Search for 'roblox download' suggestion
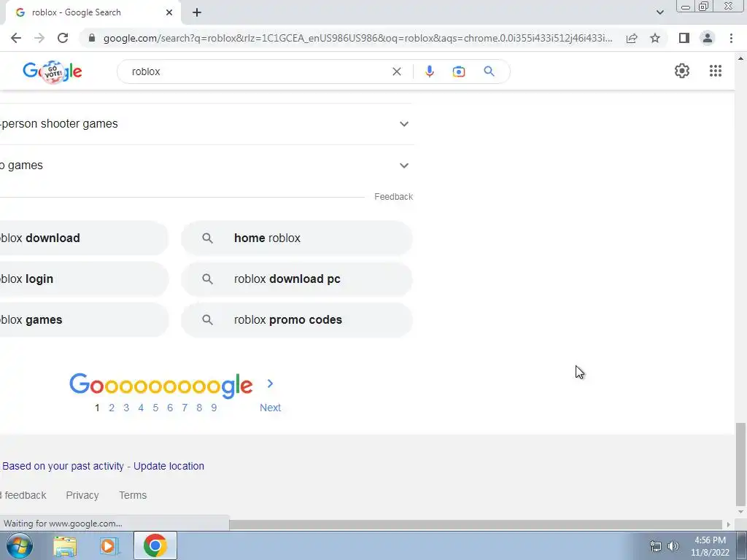This screenshot has height=560, width=747. [84, 238]
